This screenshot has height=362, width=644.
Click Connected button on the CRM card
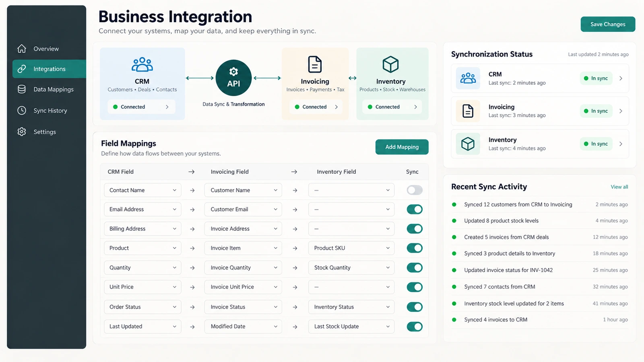(141, 107)
